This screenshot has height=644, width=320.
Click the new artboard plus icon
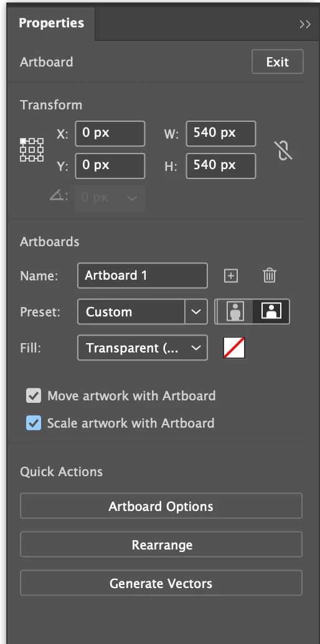[x=231, y=275]
